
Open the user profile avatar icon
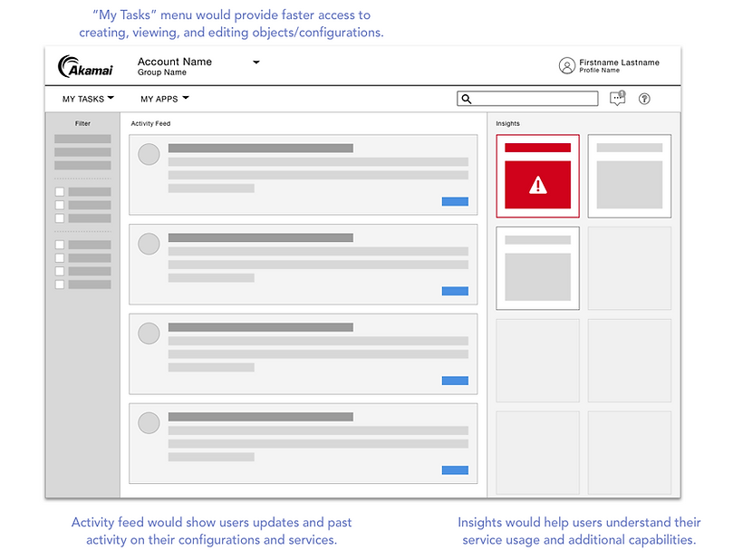pyautogui.click(x=566, y=66)
